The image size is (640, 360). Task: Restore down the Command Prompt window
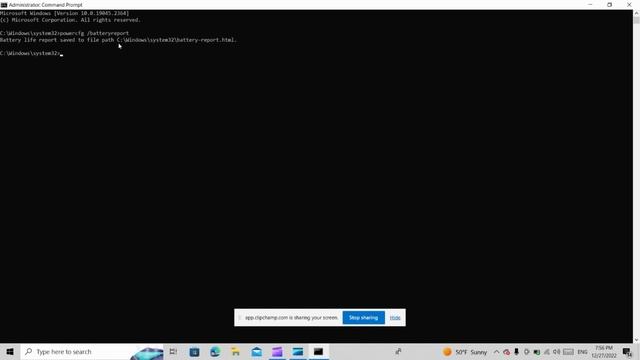coord(609,5)
